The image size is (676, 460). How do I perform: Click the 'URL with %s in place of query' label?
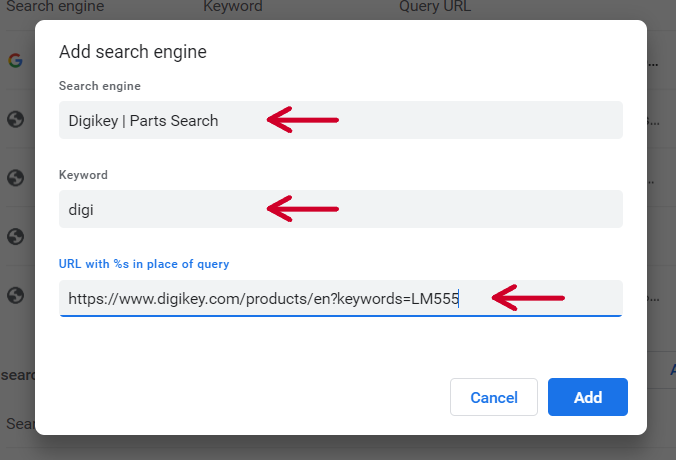point(144,264)
